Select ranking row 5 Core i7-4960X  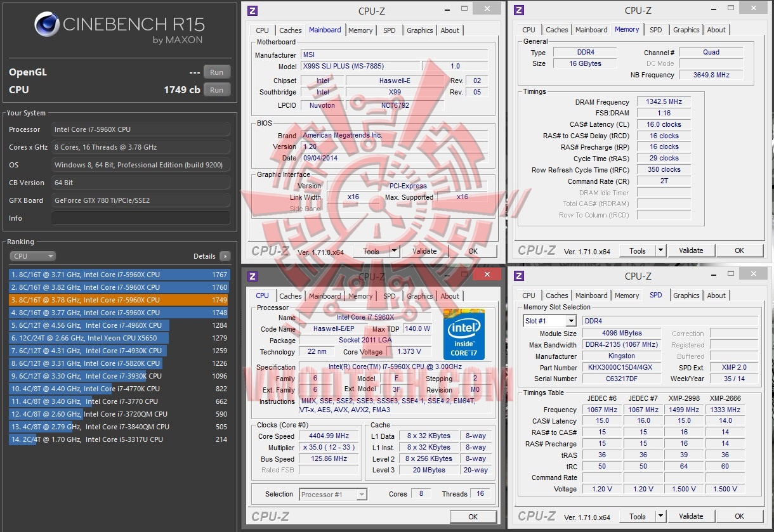(x=119, y=325)
